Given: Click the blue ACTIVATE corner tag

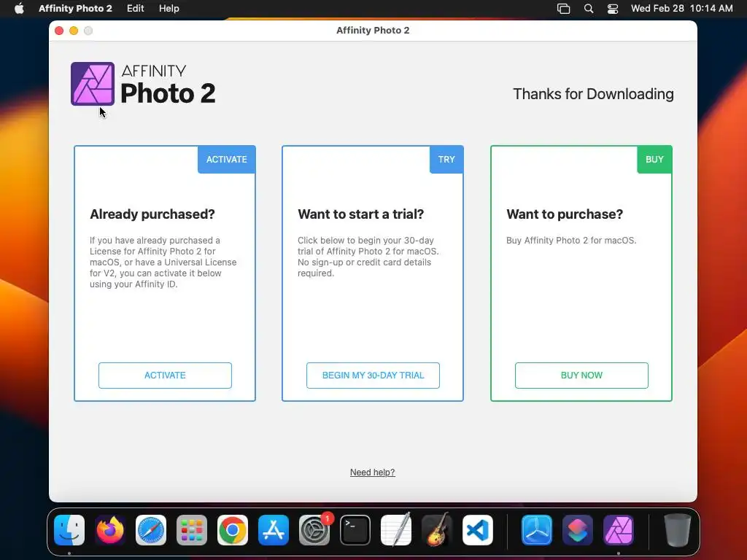Looking at the screenshot, I should pos(227,160).
